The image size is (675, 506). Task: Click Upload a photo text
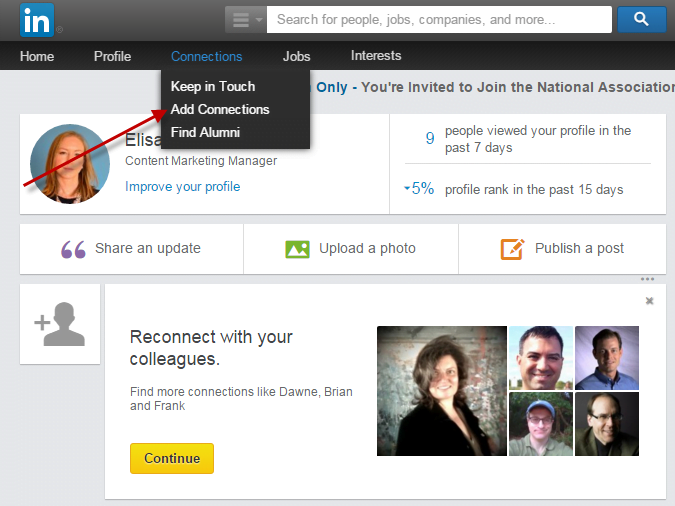pyautogui.click(x=367, y=248)
